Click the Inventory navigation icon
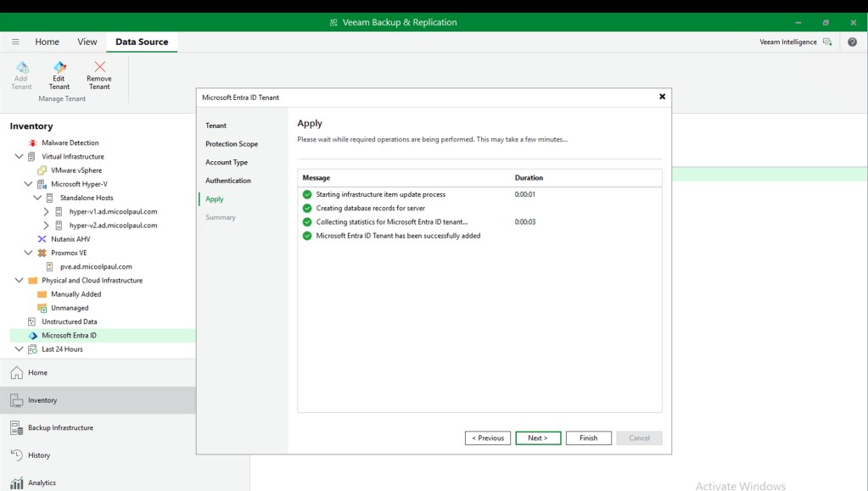This screenshot has width=868, height=491. point(17,400)
